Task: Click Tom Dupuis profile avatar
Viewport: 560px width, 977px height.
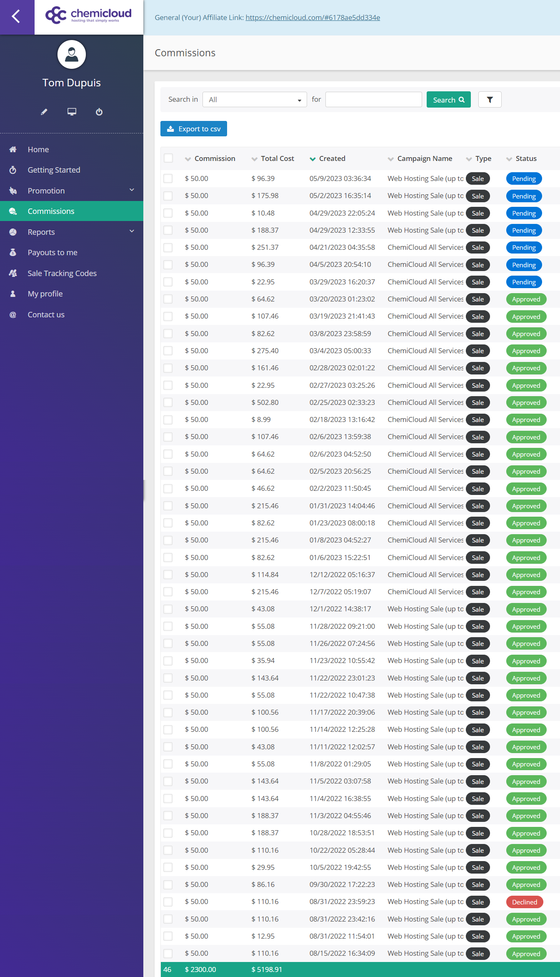Action: click(72, 54)
